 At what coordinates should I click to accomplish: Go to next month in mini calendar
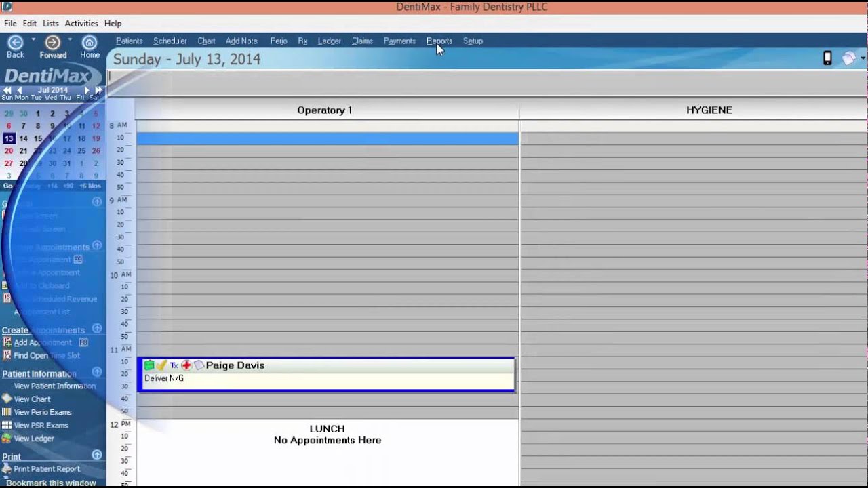pyautogui.click(x=87, y=90)
